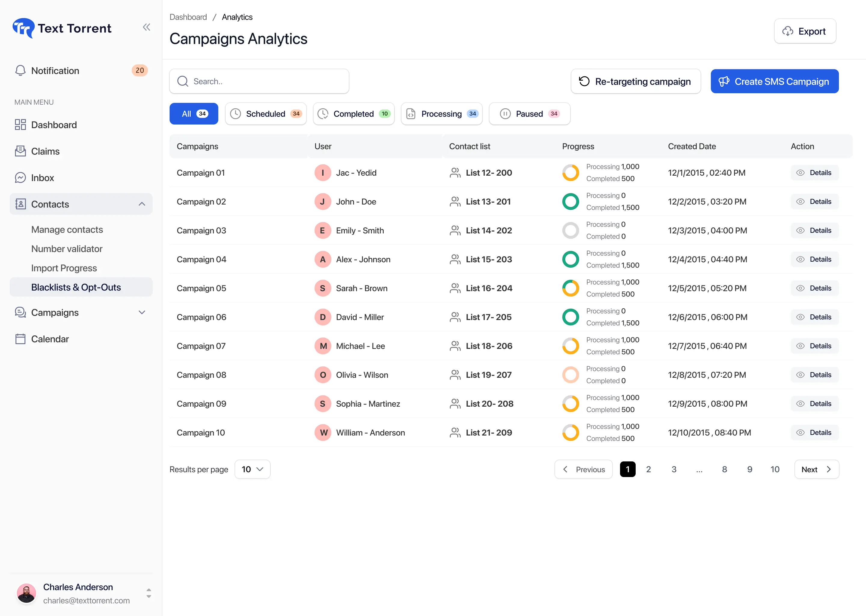The width and height of the screenshot is (866, 616).
Task: Click Create SMS Campaign button
Action: pyautogui.click(x=775, y=81)
